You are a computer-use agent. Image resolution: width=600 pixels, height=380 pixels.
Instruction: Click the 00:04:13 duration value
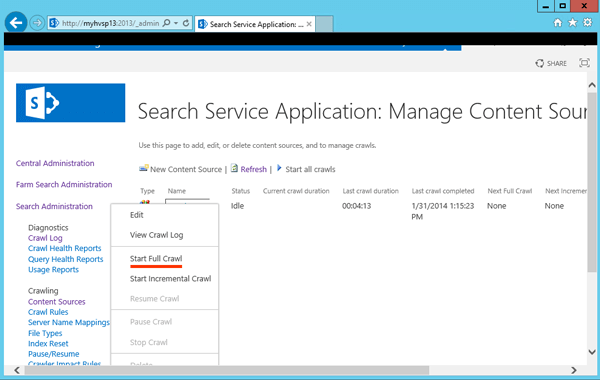357,206
